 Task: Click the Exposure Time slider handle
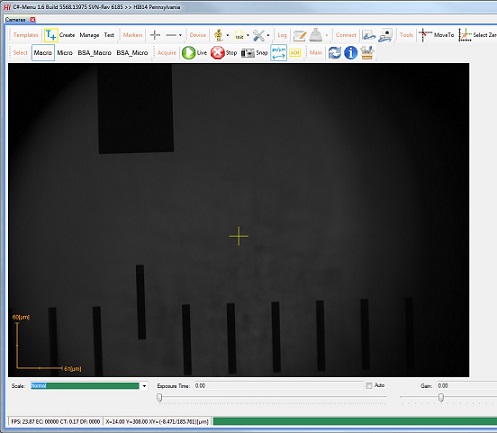(159, 397)
